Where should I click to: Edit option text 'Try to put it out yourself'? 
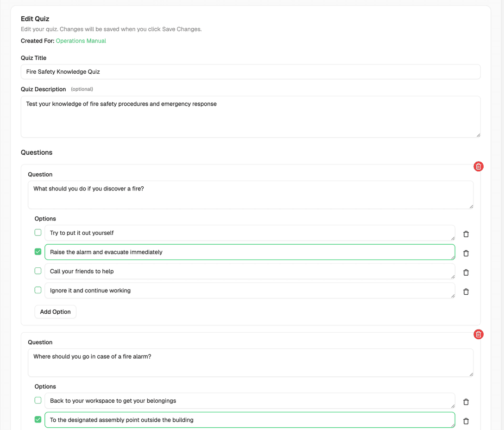250,233
